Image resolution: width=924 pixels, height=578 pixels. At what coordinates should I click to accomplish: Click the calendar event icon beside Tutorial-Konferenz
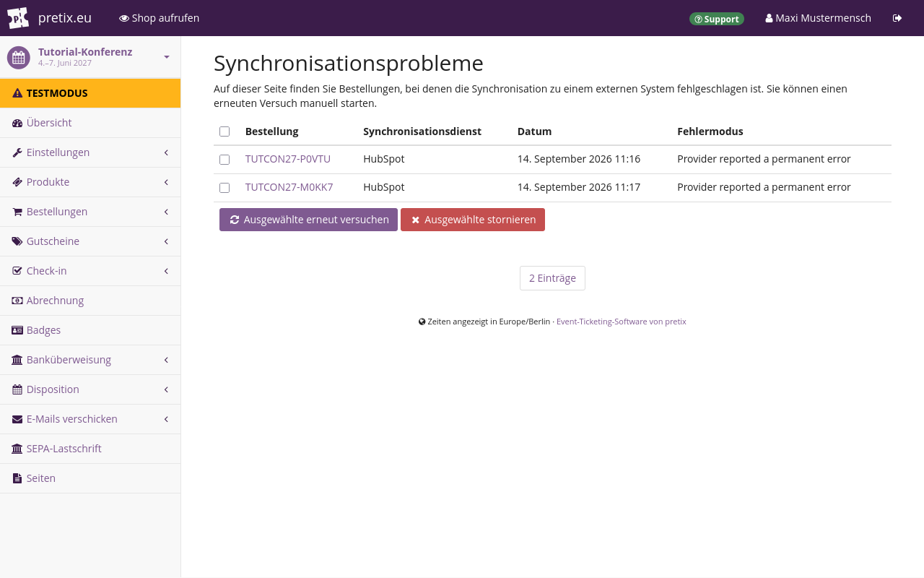click(19, 58)
